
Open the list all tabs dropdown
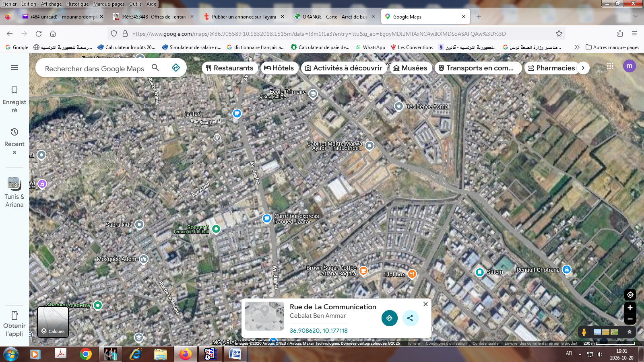636,16
